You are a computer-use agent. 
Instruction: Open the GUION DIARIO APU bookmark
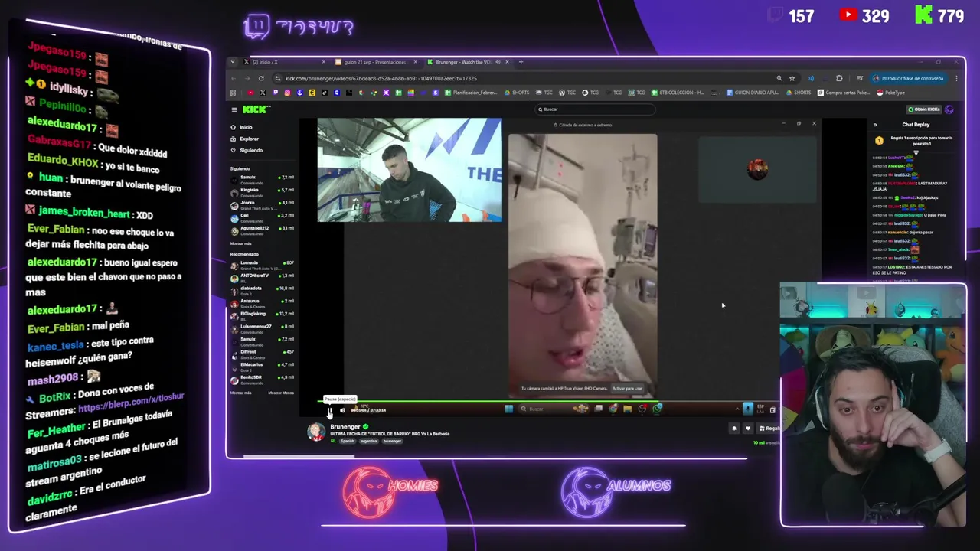click(x=753, y=93)
